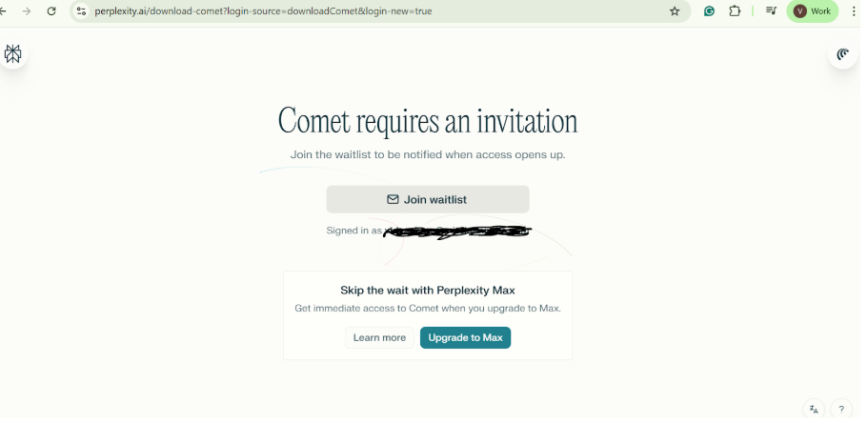Go forward using the forward arrow

[x=27, y=11]
